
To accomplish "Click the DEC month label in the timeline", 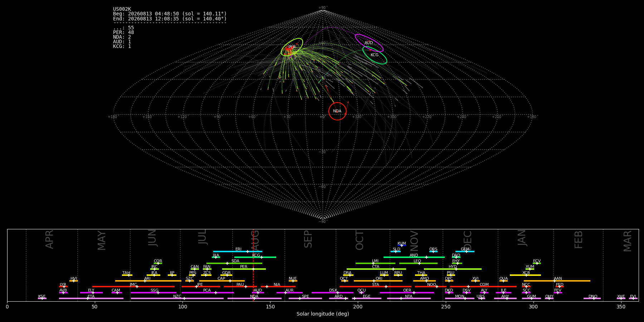I will click(x=468, y=240).
